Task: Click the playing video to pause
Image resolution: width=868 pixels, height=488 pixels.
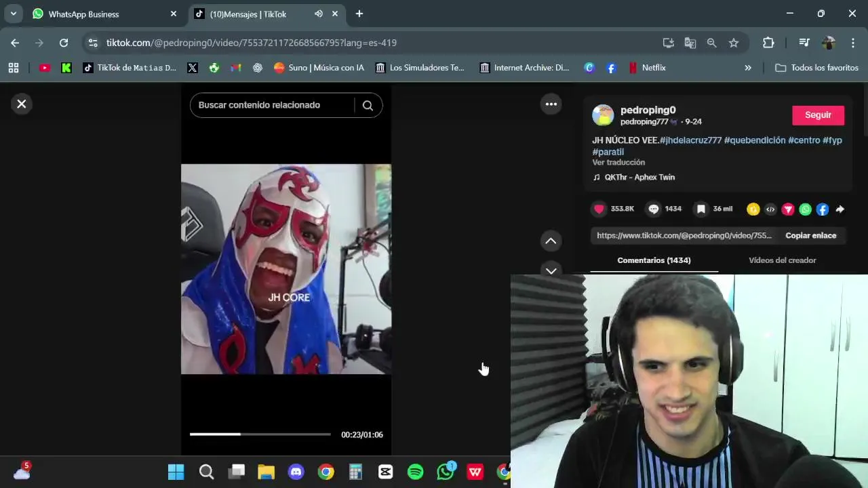Action: tap(286, 269)
